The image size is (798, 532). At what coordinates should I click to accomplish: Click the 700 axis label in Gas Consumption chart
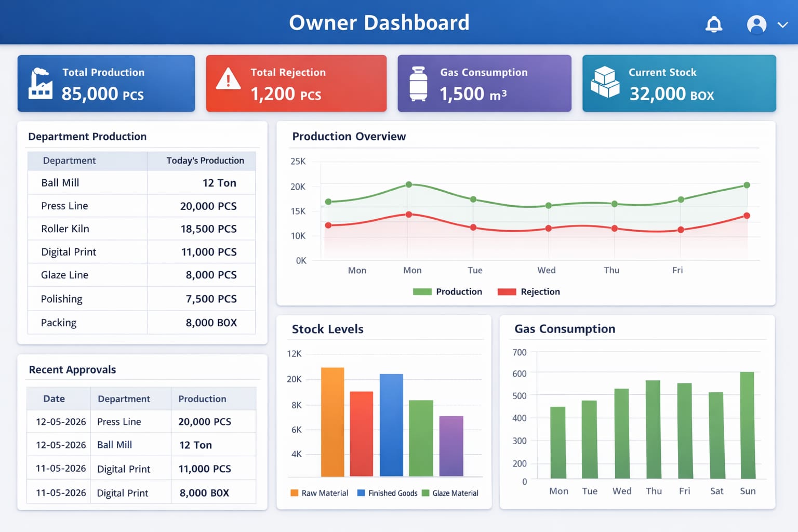click(520, 352)
